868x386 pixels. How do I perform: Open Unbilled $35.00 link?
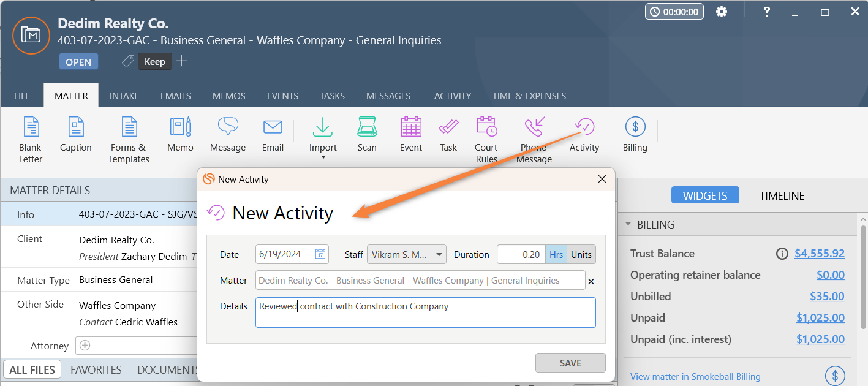pyautogui.click(x=827, y=297)
